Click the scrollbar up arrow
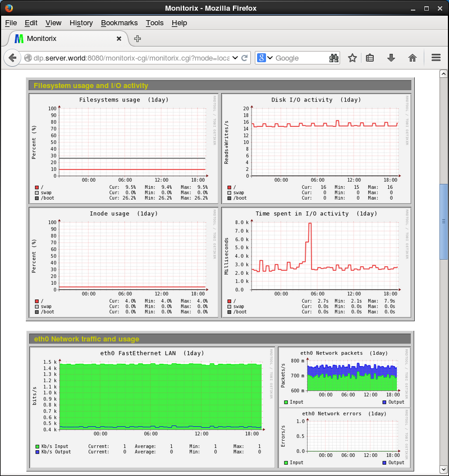The width and height of the screenshot is (449, 476). (x=444, y=73)
